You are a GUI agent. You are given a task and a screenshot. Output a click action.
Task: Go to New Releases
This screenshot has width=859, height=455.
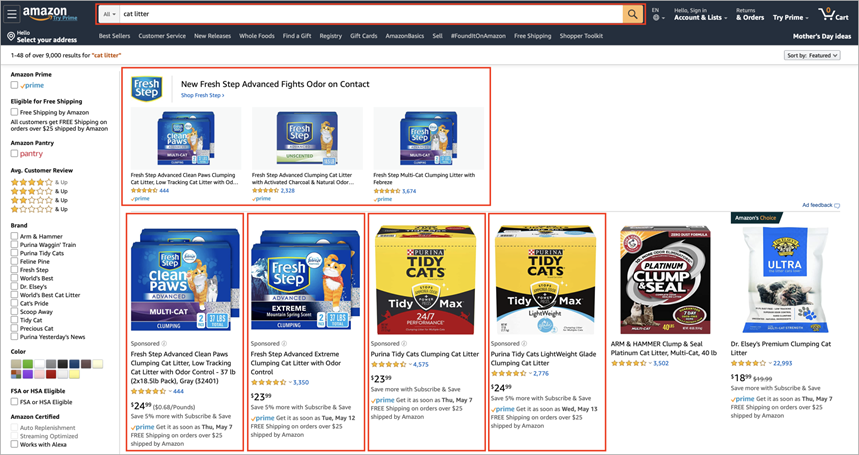(x=213, y=36)
